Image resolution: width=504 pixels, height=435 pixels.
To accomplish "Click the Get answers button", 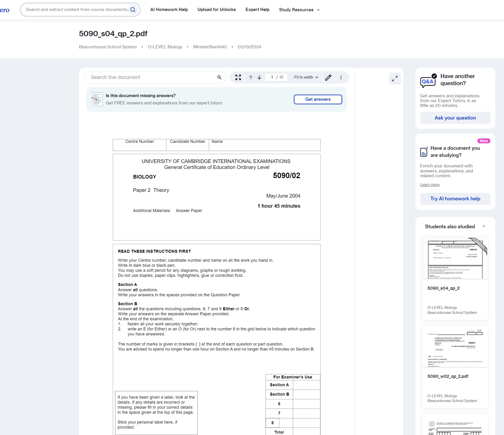I will click(318, 99).
